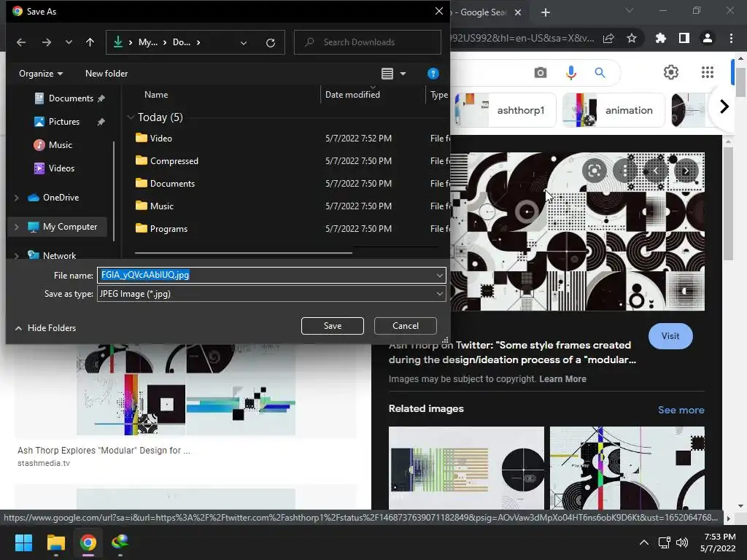
Task: Visit the source page of the image
Action: (670, 335)
